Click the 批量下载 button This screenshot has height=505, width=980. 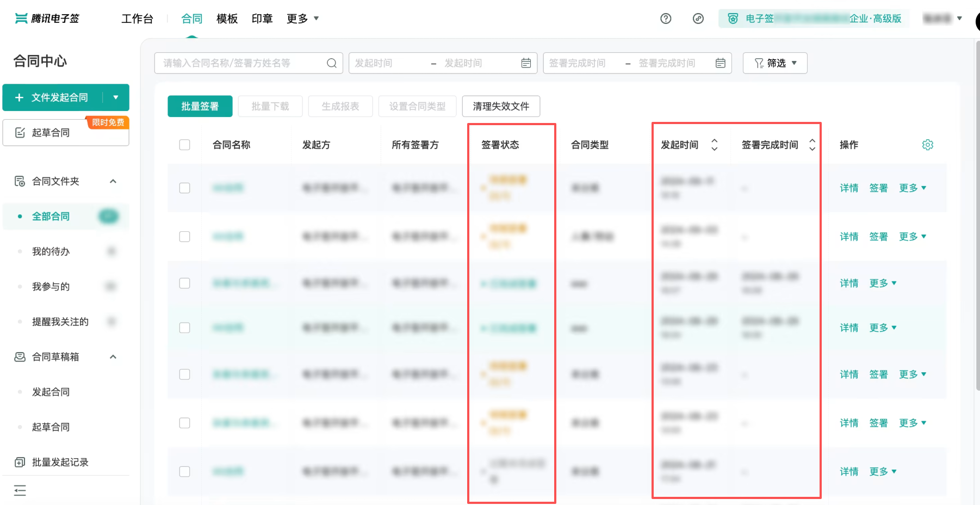(x=270, y=106)
